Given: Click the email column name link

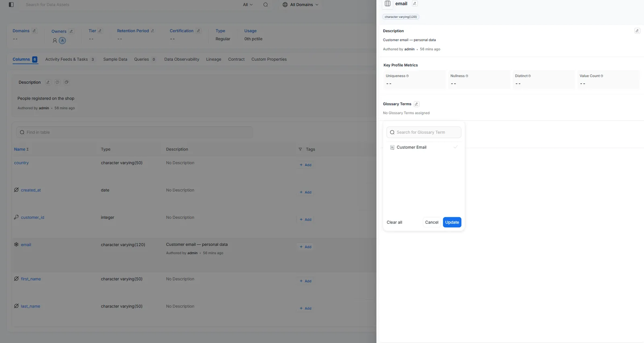Looking at the screenshot, I should coord(26,245).
